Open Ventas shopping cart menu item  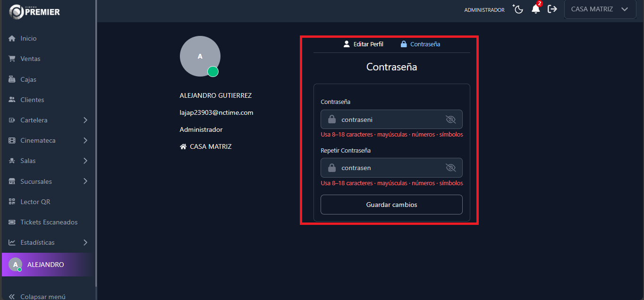click(x=30, y=59)
